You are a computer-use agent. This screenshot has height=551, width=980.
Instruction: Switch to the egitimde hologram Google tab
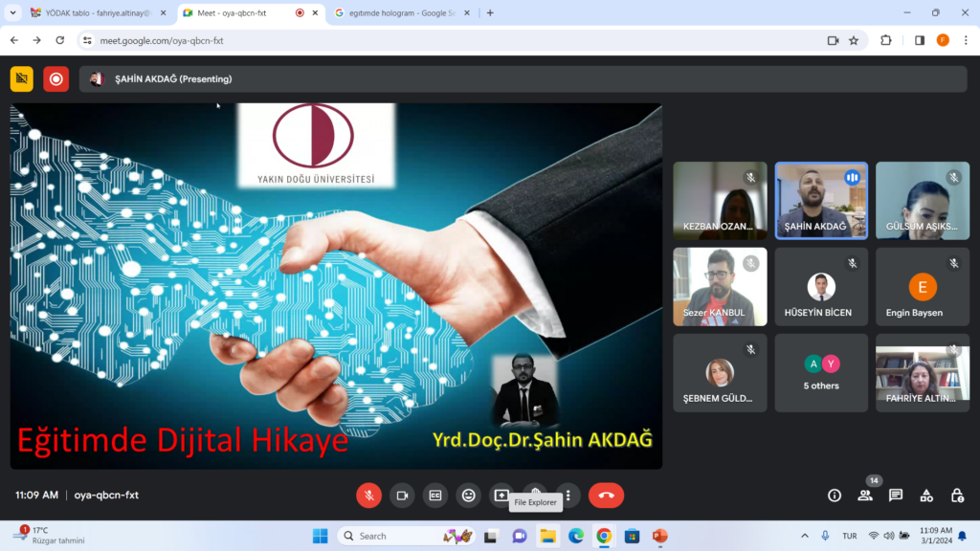[x=400, y=13]
